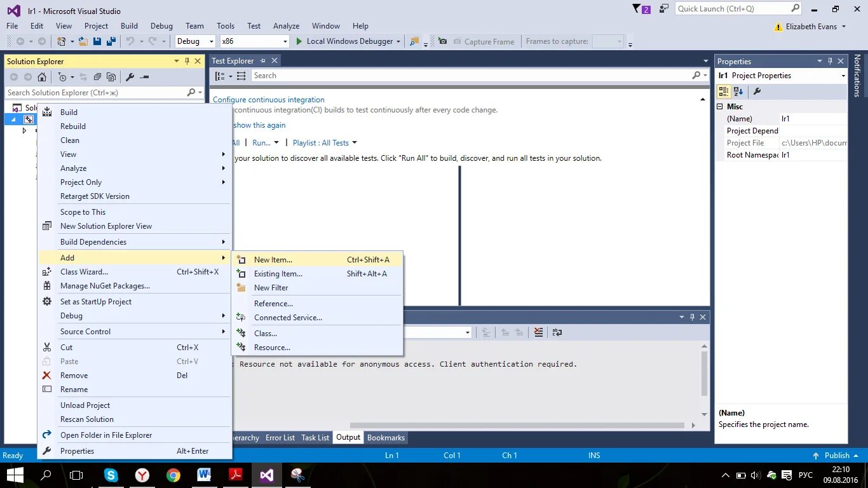Image resolution: width=868 pixels, height=488 pixels.
Task: Click the Open File folder icon
Action: tap(83, 41)
